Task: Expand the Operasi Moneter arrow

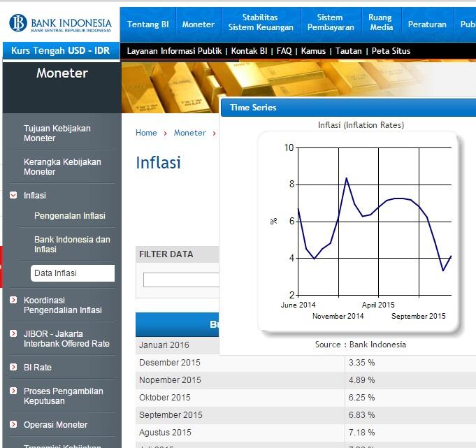Action: (x=13, y=424)
